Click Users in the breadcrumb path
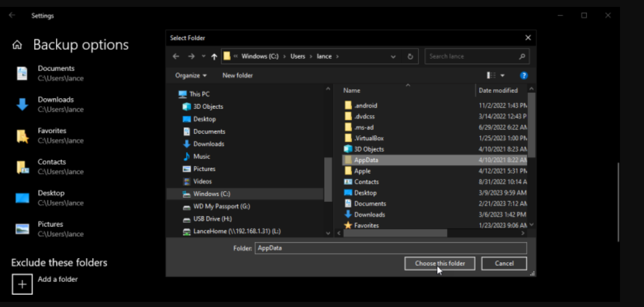 point(298,56)
